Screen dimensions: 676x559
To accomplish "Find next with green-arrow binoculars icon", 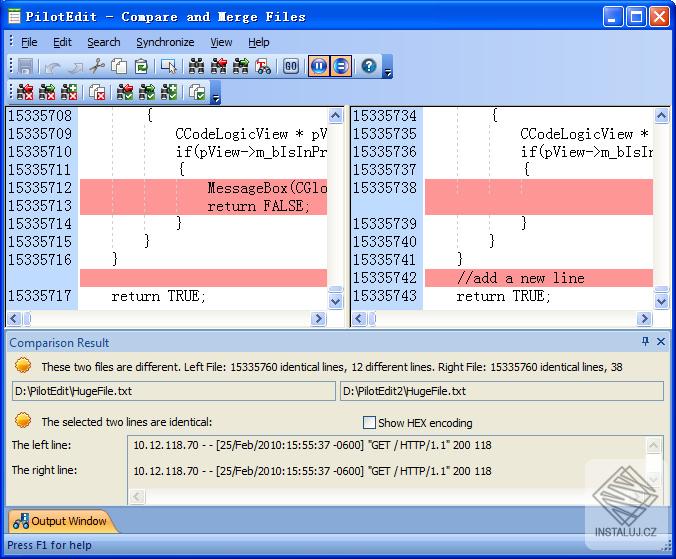I will point(241,66).
